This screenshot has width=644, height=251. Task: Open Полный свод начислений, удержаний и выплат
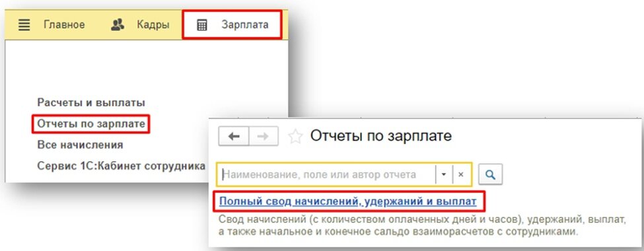click(348, 201)
